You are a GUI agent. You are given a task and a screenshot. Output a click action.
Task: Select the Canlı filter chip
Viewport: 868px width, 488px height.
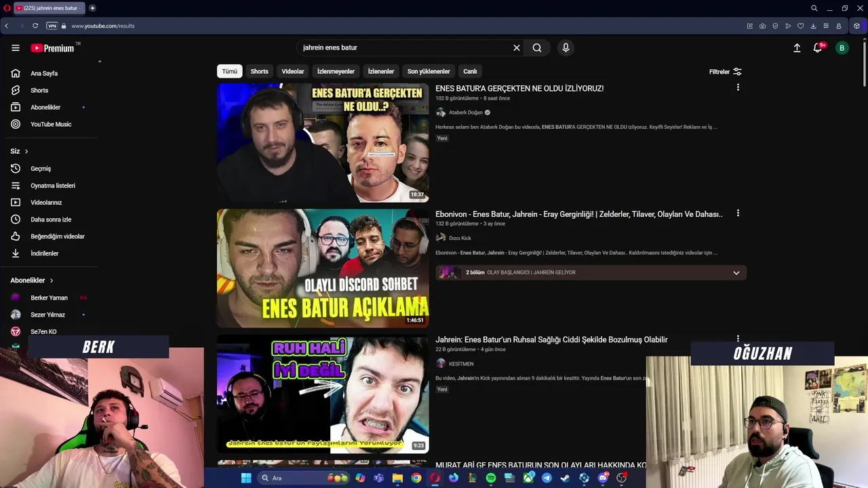[x=470, y=71]
